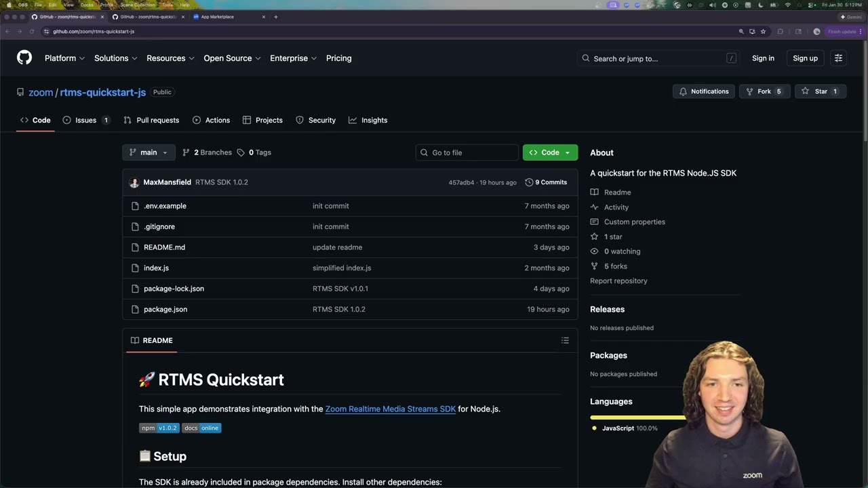Open the Activity link in About
This screenshot has height=488, width=868.
[609, 207]
